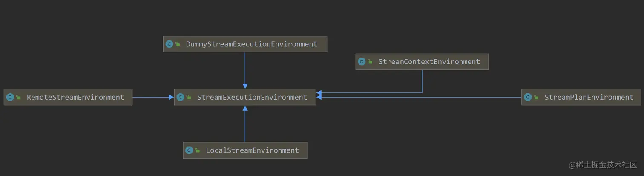The height and width of the screenshot is (176, 644).
Task: Click the green lock icon on StreamExecutionEnvironment
Action: (189, 98)
